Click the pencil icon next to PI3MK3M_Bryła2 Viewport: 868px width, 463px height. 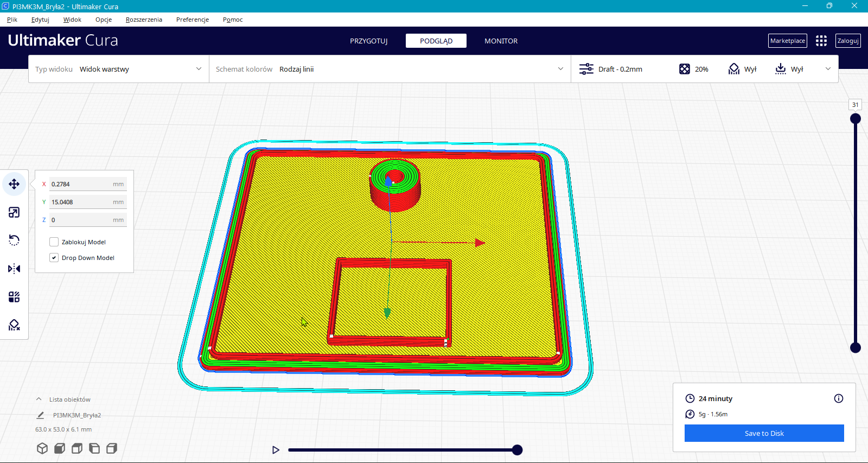[x=40, y=415]
